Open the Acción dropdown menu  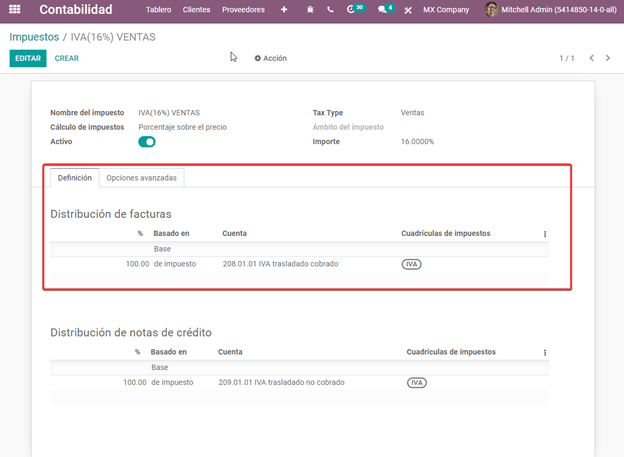pos(270,58)
